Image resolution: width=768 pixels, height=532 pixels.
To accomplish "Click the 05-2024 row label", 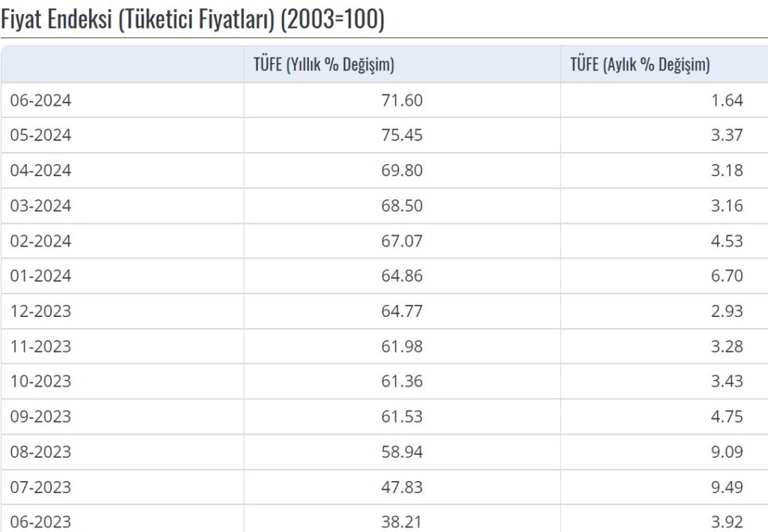I will (40, 136).
